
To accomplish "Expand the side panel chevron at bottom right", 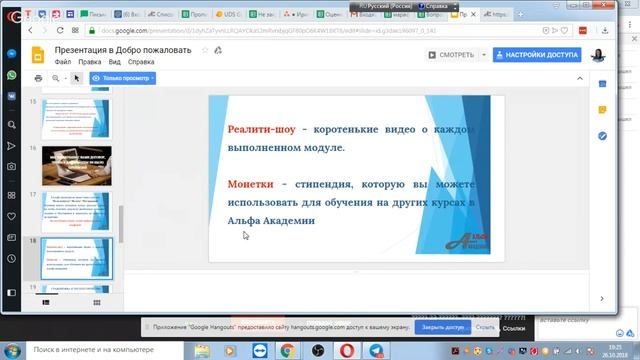I will click(x=602, y=299).
